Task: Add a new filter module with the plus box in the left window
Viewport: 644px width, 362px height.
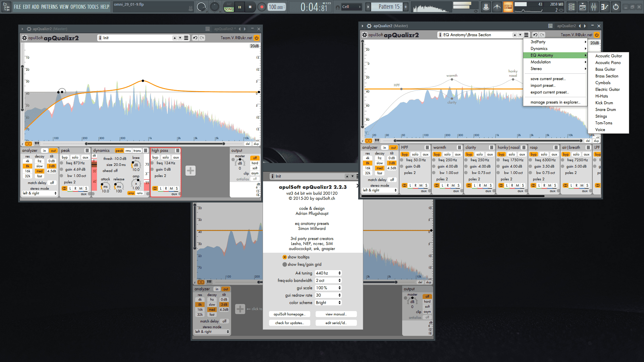Action: pos(191,171)
